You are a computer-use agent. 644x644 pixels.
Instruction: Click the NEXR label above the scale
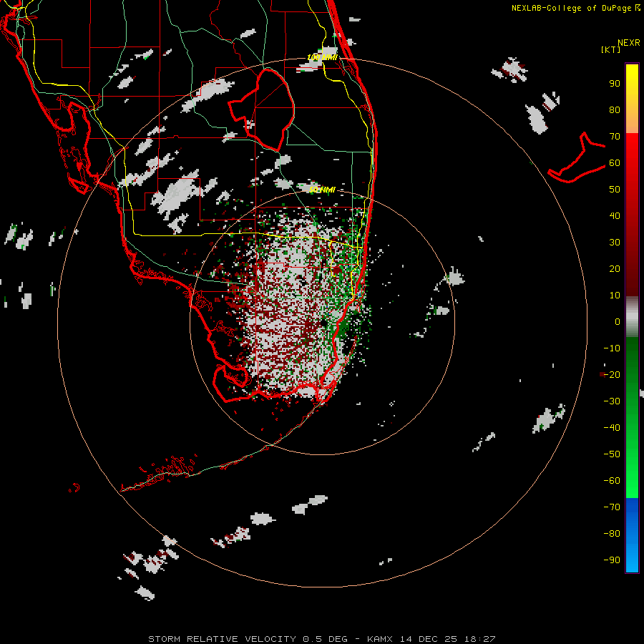pyautogui.click(x=629, y=43)
